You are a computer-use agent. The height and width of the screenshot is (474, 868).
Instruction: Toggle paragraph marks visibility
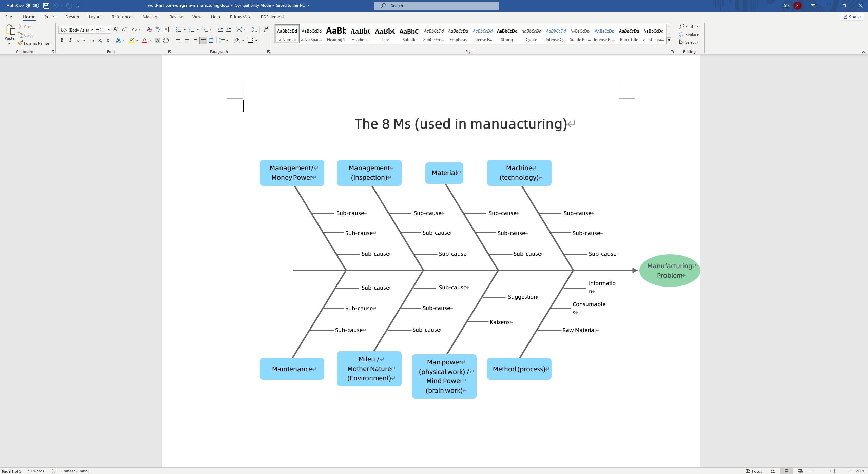(x=265, y=29)
